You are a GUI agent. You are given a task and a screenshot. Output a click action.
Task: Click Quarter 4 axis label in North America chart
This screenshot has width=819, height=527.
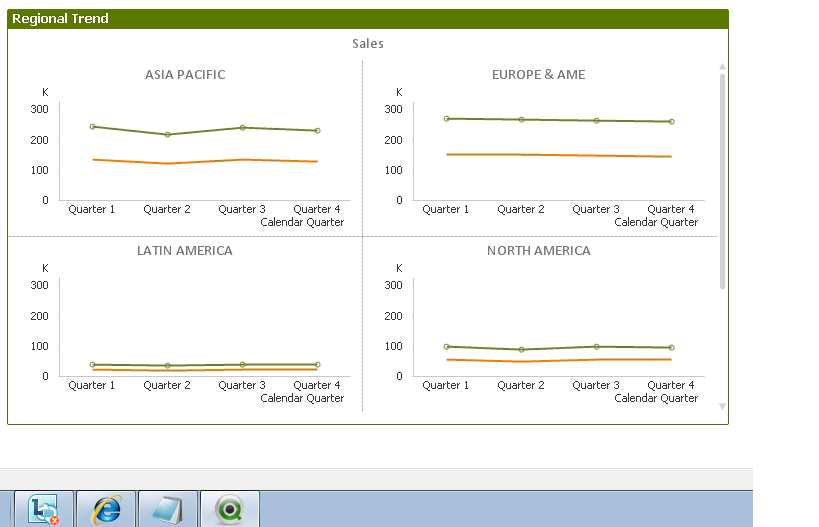[x=671, y=385]
